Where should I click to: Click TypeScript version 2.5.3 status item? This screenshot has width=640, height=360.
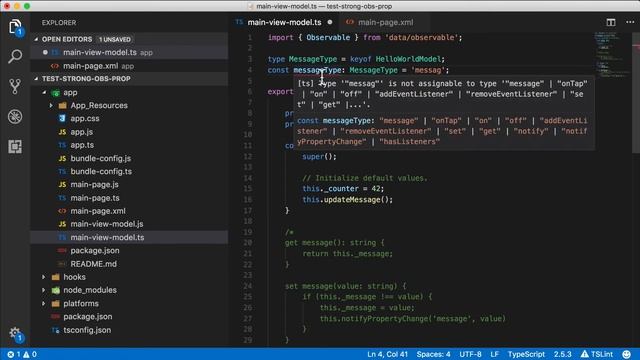(562, 354)
